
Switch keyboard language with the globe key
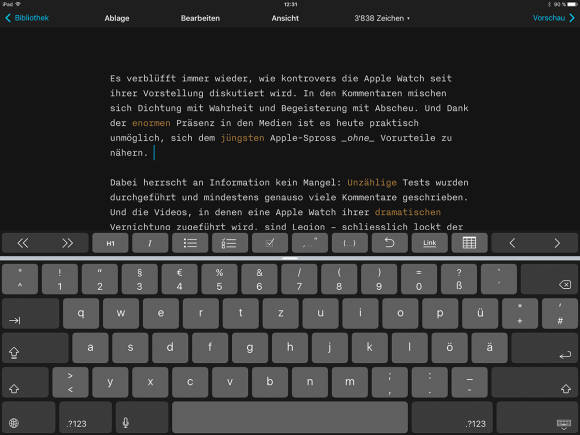[x=28, y=417]
